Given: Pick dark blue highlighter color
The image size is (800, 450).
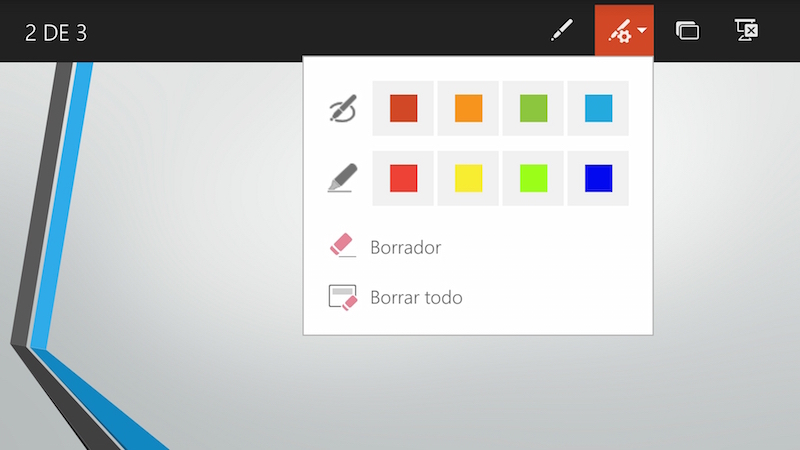Looking at the screenshot, I should [x=598, y=178].
